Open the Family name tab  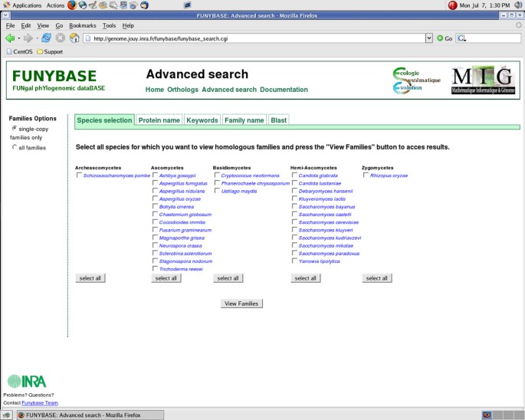tap(244, 120)
